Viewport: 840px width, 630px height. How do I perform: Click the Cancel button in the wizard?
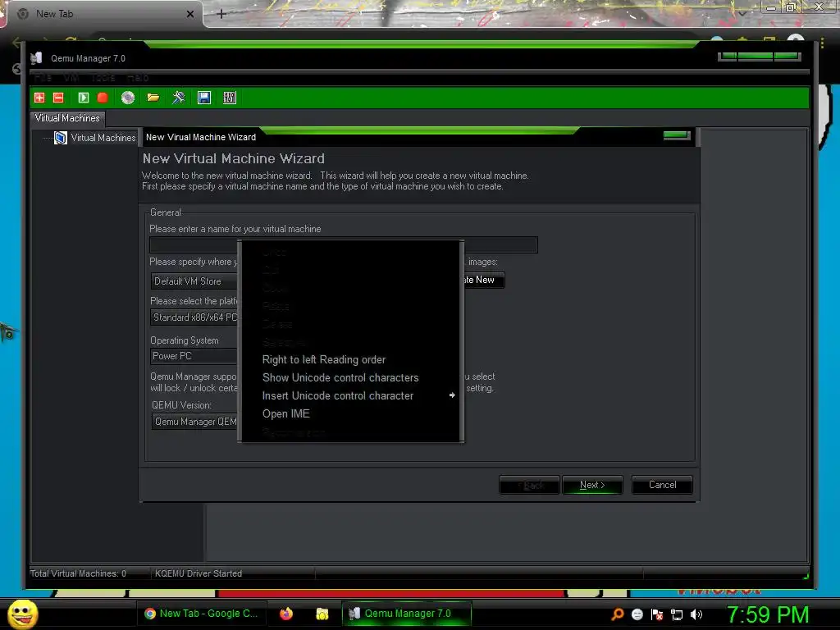click(x=662, y=485)
